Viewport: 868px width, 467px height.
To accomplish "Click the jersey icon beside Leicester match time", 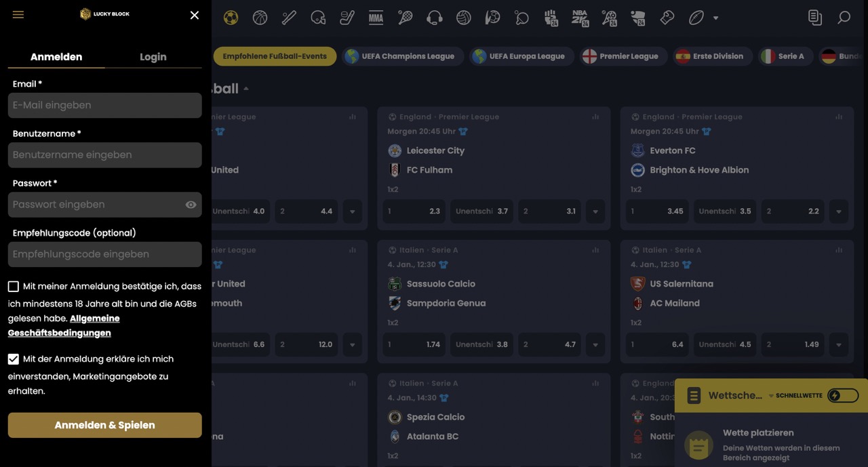I will 463,131.
